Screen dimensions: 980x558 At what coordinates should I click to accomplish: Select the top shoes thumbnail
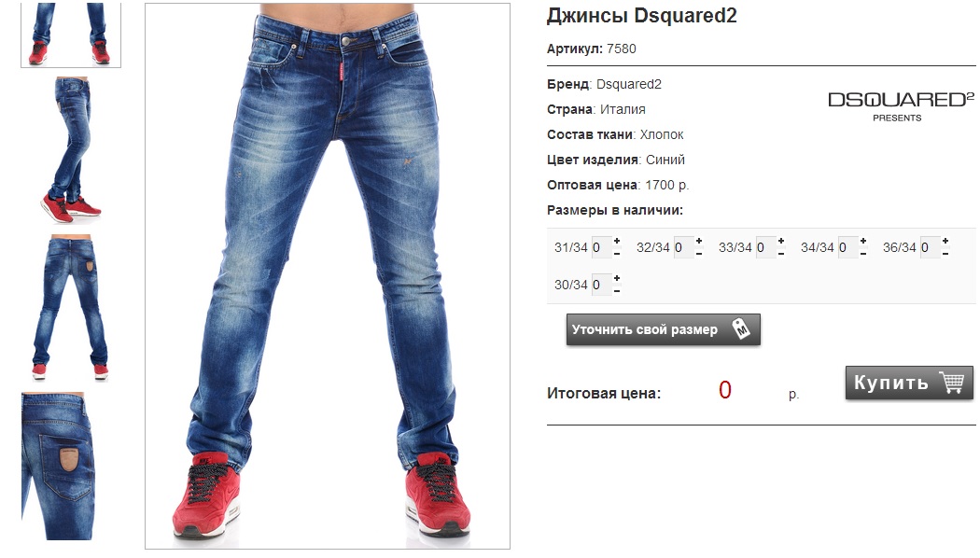71,35
